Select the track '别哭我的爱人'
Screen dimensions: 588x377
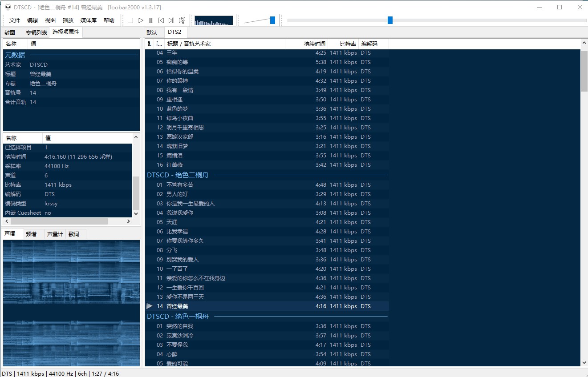267,260
